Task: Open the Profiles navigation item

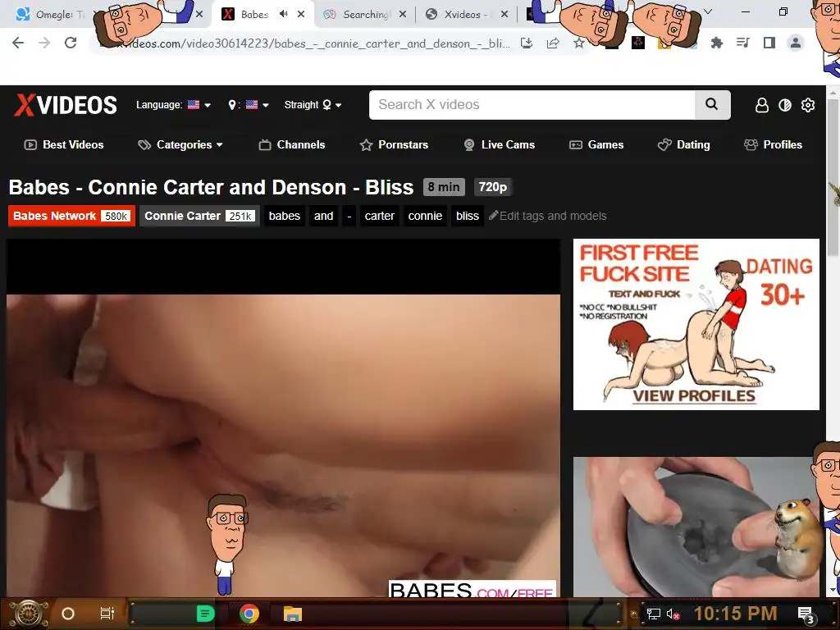Action: click(773, 144)
